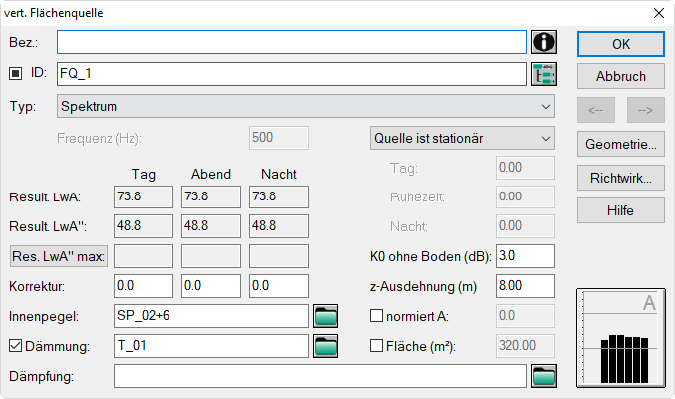Click the A-weighted spectrum preview chart

(621, 338)
